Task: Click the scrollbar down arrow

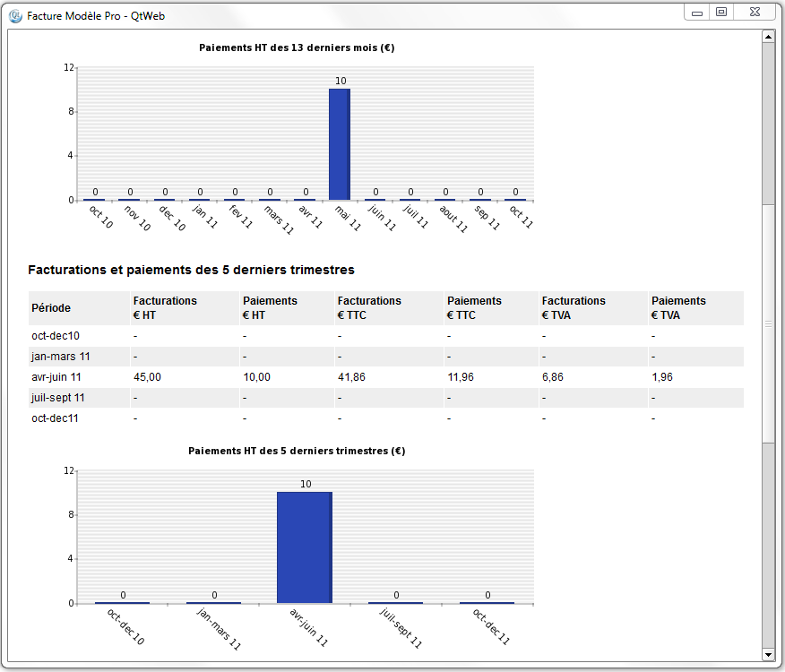Action: (x=768, y=654)
